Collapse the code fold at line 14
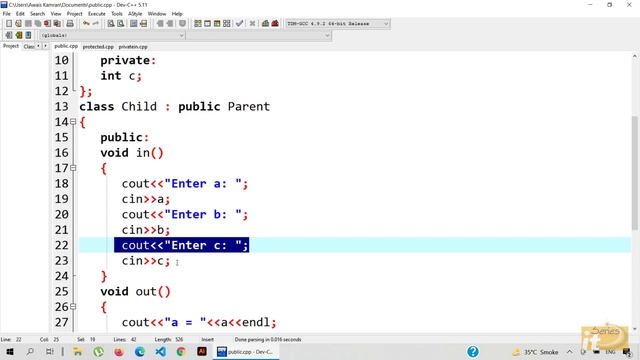640x360 pixels. tap(73, 122)
